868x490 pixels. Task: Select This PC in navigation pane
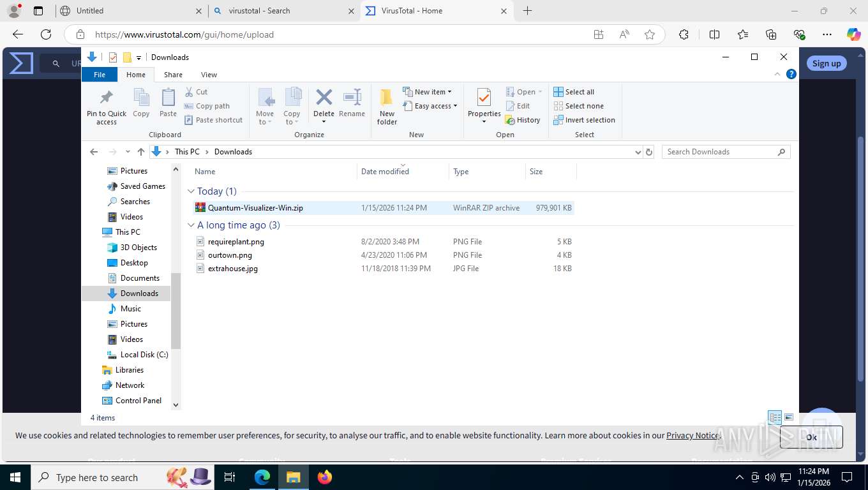coord(121,232)
